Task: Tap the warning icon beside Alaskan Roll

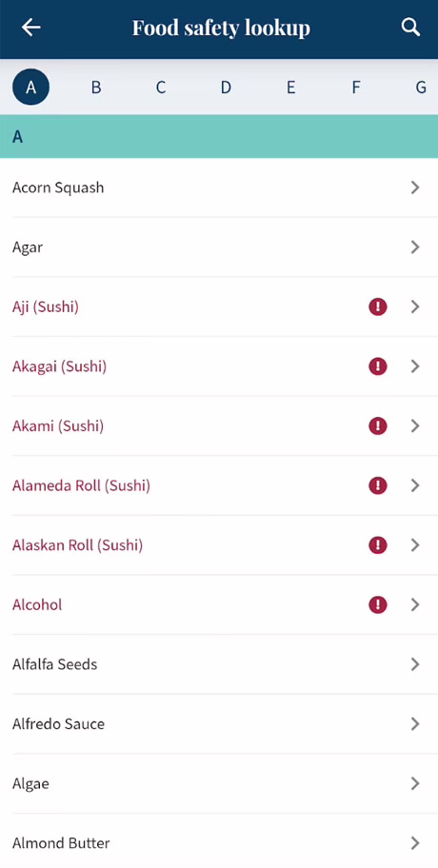Action: coord(378,545)
